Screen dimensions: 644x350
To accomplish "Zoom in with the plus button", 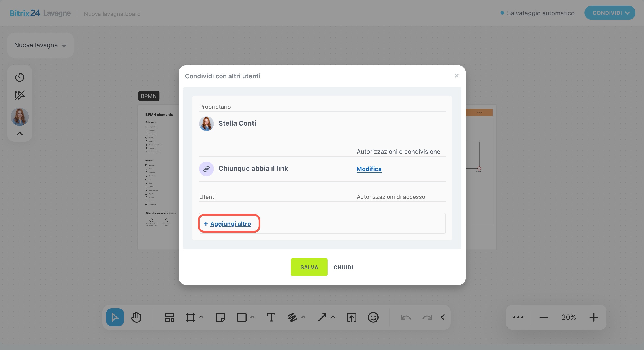I will point(594,317).
